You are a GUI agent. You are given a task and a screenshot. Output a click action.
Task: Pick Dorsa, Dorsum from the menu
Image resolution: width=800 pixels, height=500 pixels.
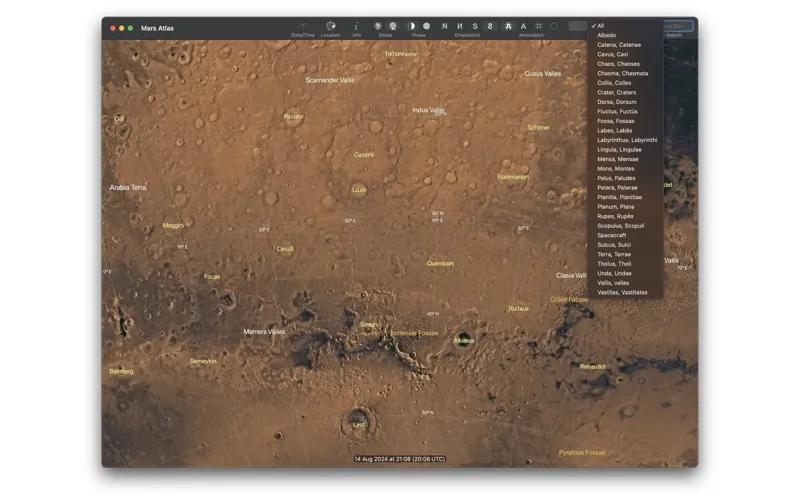pyautogui.click(x=626, y=102)
